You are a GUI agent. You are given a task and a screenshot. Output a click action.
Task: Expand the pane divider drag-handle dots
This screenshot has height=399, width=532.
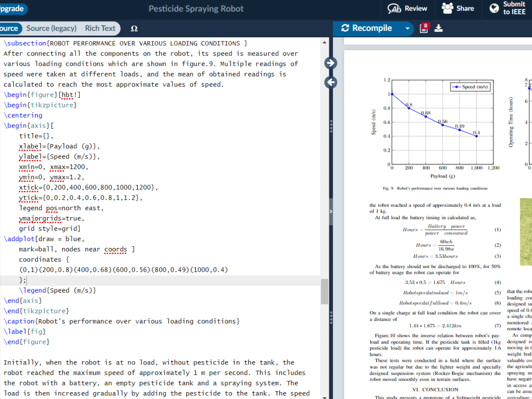[332, 126]
